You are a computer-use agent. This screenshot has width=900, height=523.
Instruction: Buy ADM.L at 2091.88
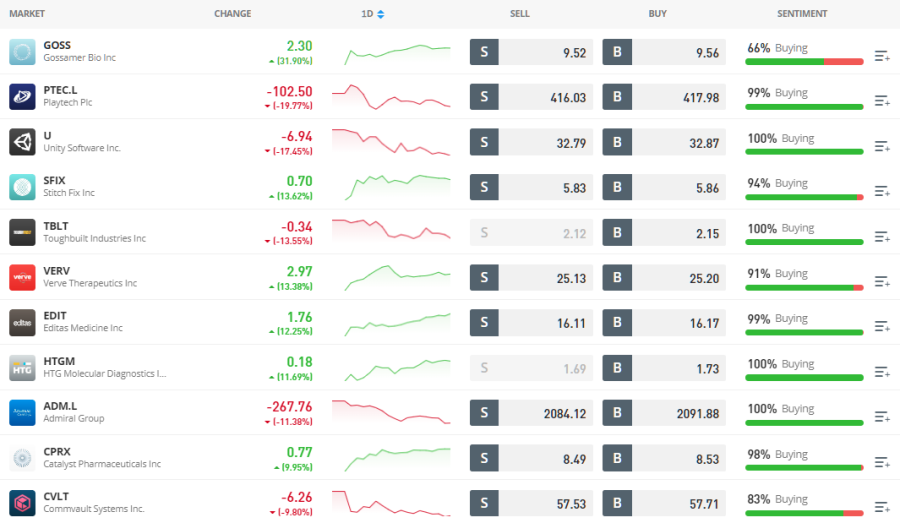664,413
